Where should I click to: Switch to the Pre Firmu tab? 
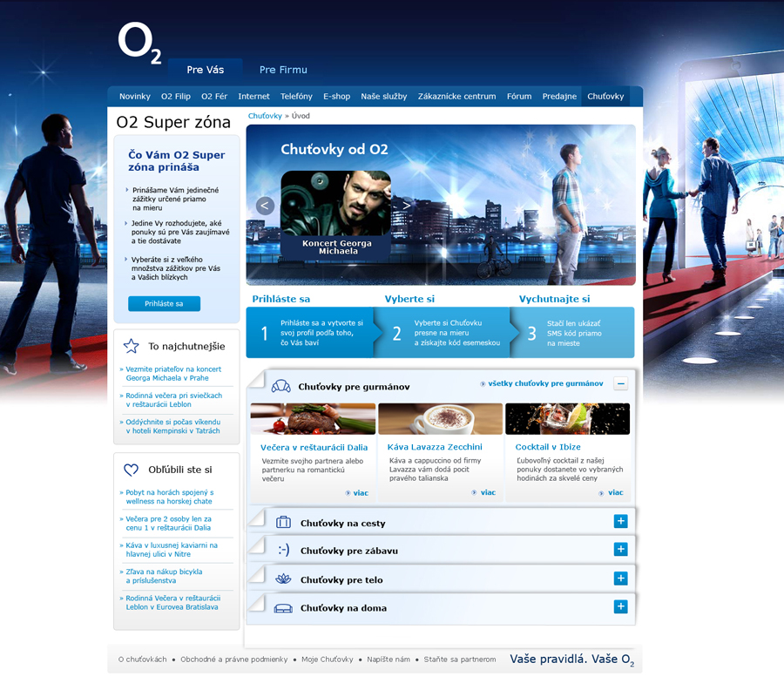(x=283, y=70)
